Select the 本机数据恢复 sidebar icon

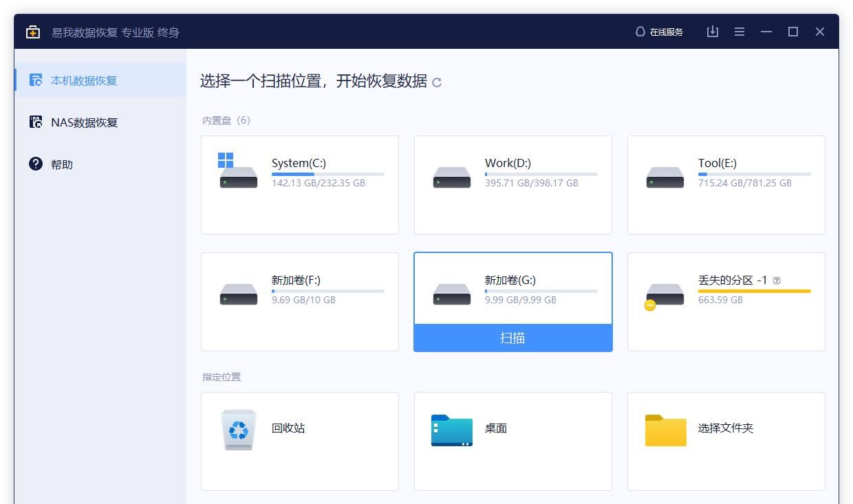[34, 80]
